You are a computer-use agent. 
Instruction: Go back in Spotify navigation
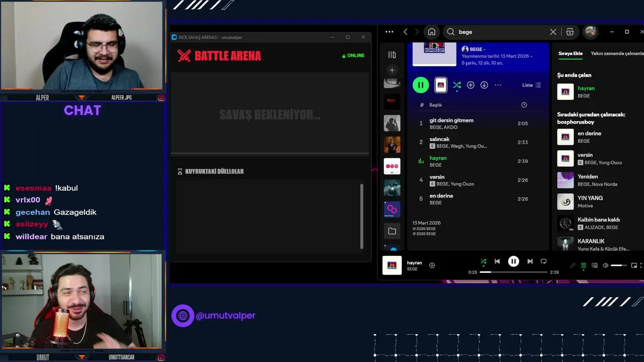[x=406, y=32]
